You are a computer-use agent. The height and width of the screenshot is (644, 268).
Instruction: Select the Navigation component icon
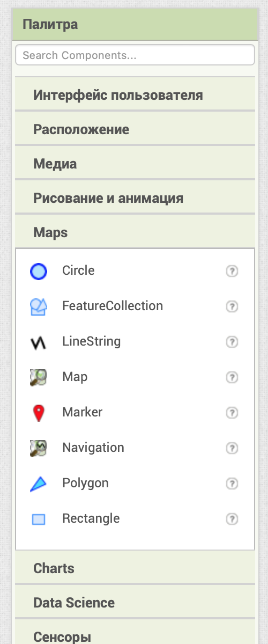coord(39,449)
